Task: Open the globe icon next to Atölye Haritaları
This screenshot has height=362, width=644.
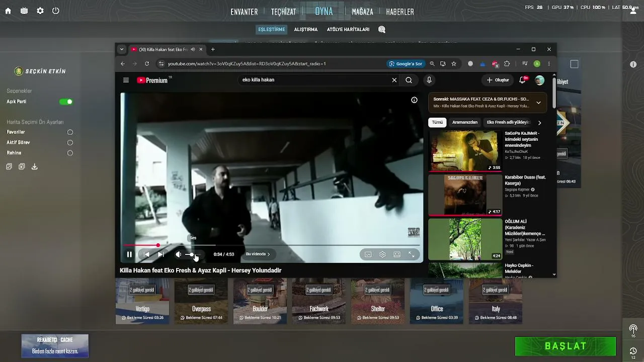Action: pyautogui.click(x=382, y=30)
